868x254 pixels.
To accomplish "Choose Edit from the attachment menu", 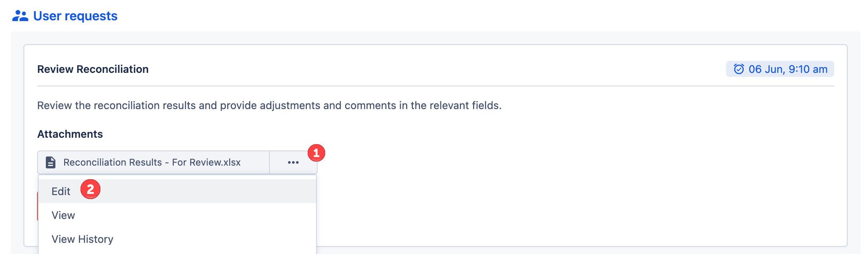I will point(61,191).
